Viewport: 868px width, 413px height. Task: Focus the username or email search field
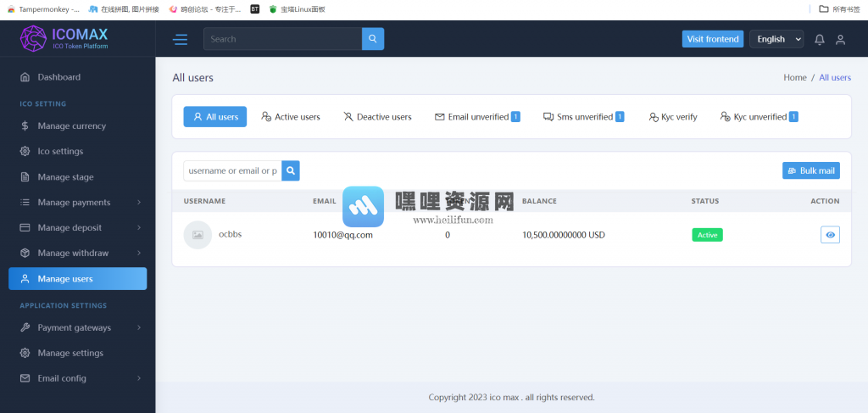[232, 170]
